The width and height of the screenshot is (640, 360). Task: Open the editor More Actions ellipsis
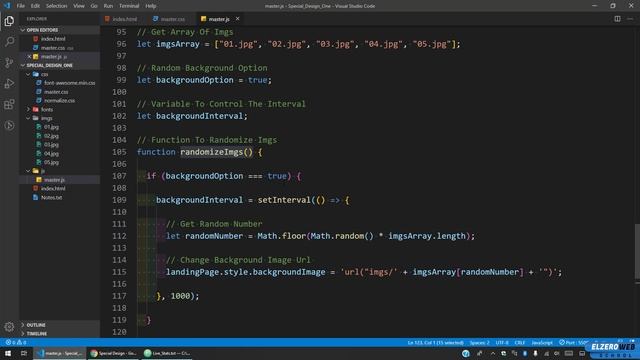tap(630, 19)
